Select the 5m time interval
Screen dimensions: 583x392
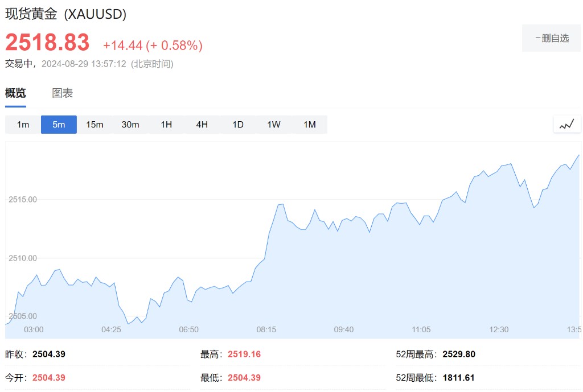[59, 125]
